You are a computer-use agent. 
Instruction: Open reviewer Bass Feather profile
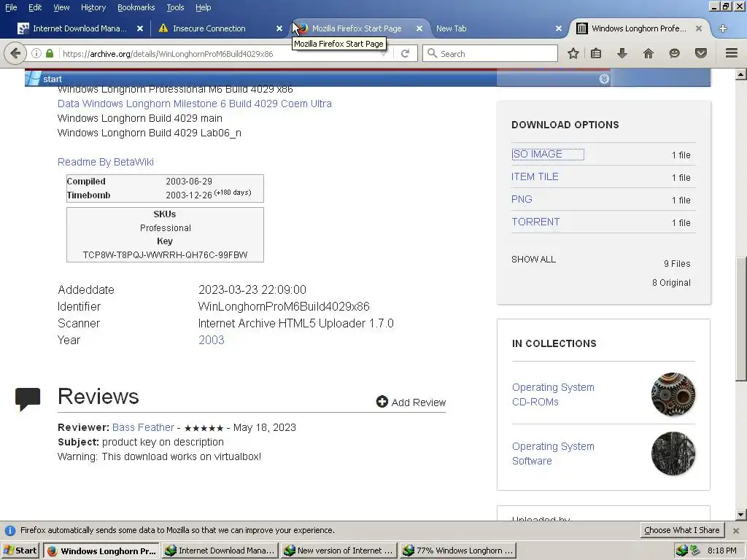pyautogui.click(x=143, y=427)
